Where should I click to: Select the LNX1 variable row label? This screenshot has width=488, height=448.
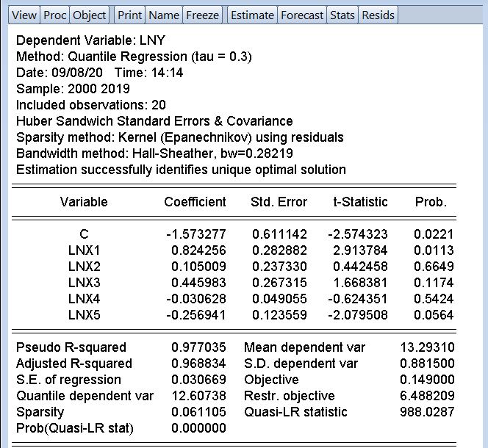[x=84, y=250]
